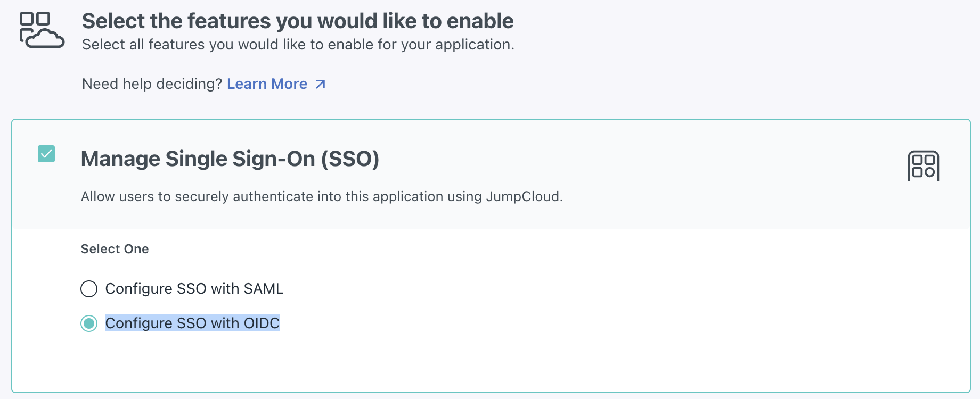This screenshot has width=980, height=399.
Task: Click the 'Select all features' subtitle text
Action: [x=298, y=45]
